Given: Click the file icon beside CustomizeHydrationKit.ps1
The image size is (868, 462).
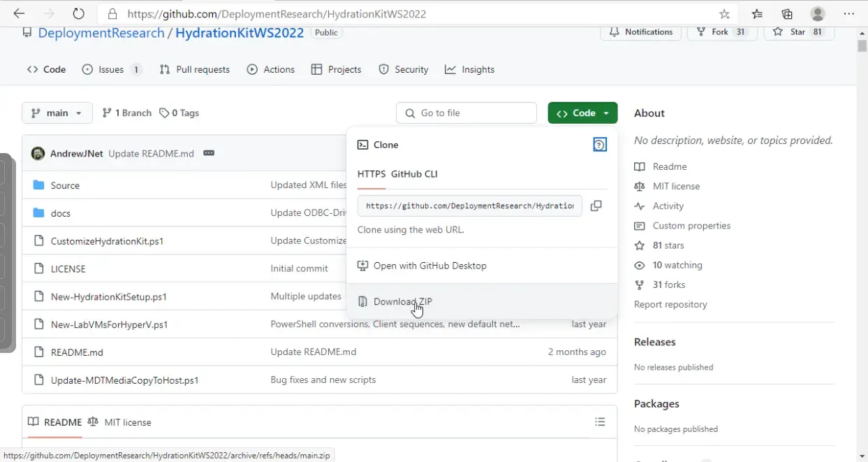Looking at the screenshot, I should pos(39,241).
